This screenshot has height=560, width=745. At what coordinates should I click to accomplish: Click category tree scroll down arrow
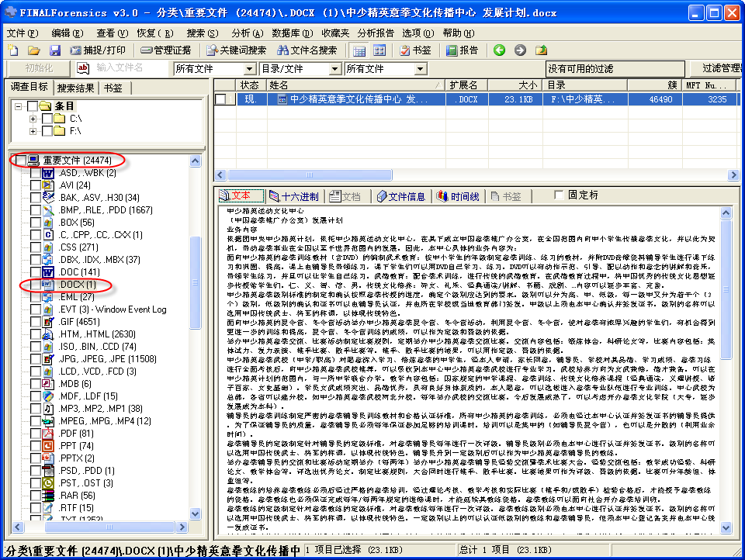[196, 513]
